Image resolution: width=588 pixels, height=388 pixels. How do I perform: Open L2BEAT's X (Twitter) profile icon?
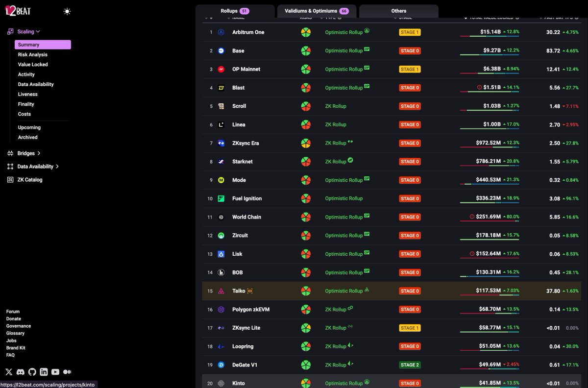9,372
